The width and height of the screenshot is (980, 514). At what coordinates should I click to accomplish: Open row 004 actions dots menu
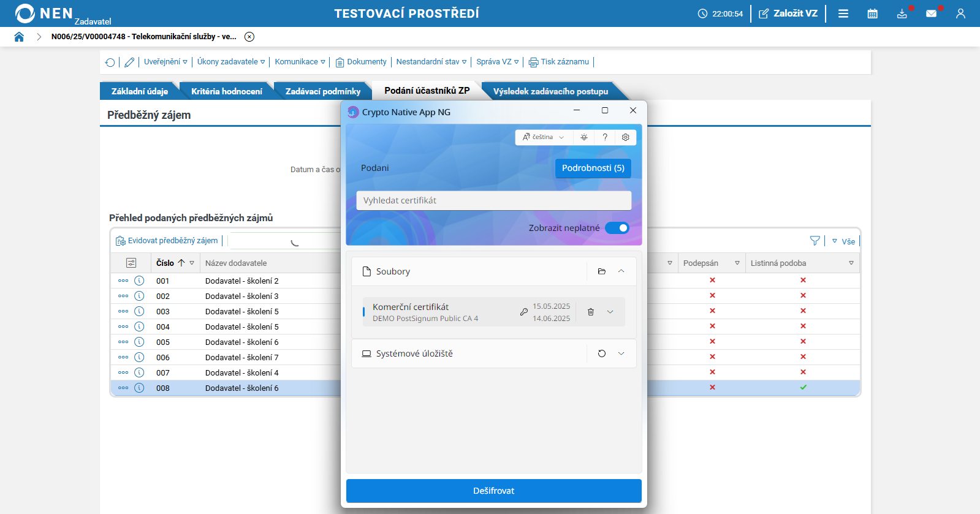click(123, 327)
